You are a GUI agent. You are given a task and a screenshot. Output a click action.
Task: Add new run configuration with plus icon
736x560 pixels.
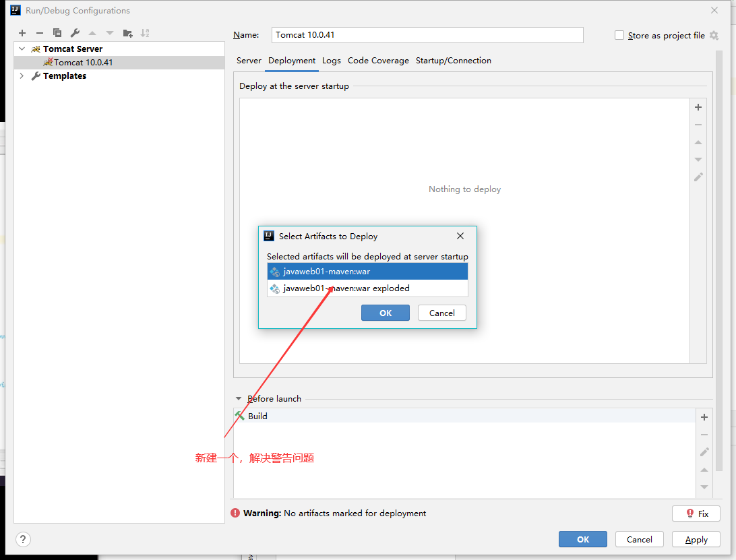[x=22, y=33]
